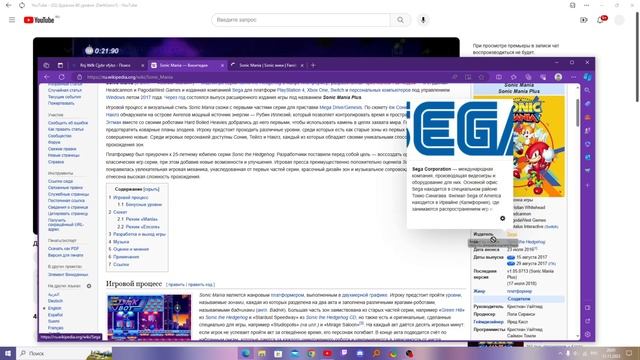Image resolution: width=640 pixels, height=360 pixels.
Task: Jump to 3 Разработка и выход игры
Action: pos(137,234)
